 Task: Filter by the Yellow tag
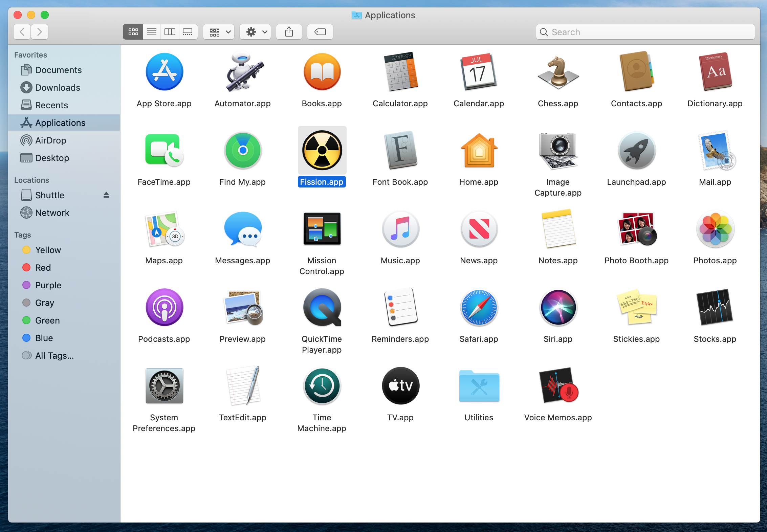point(64,250)
